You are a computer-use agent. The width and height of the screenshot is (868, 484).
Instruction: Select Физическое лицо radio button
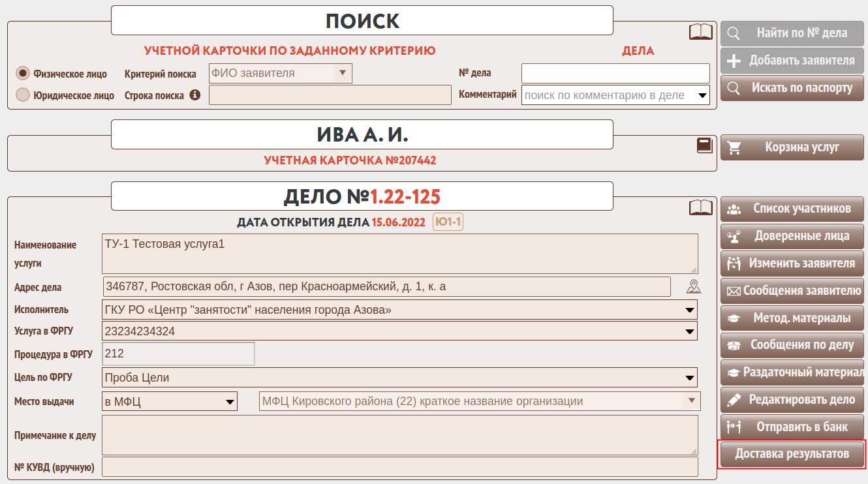coord(23,73)
